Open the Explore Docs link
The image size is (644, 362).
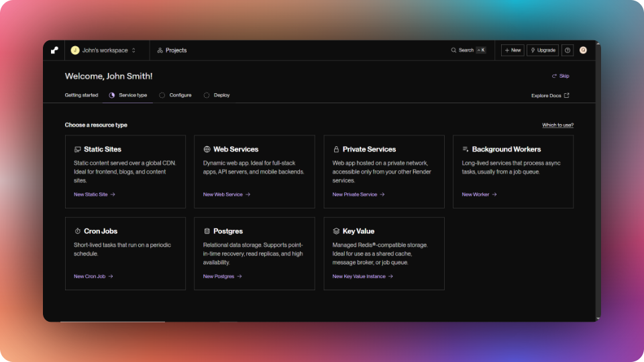(x=550, y=96)
